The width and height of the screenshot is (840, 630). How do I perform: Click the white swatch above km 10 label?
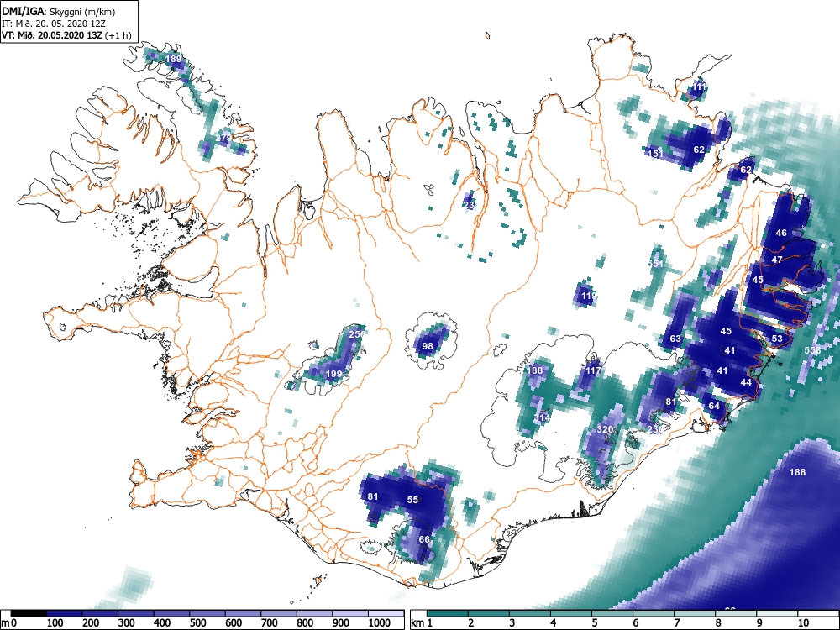coord(818,613)
